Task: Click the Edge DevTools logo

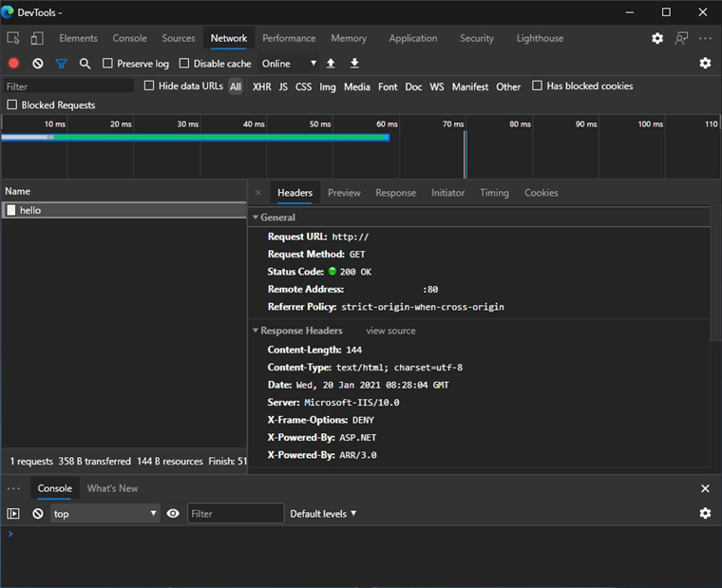Action: (8, 12)
